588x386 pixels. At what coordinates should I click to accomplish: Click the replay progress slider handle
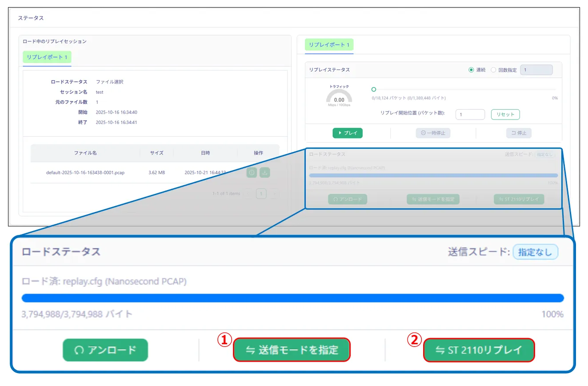[x=373, y=89]
